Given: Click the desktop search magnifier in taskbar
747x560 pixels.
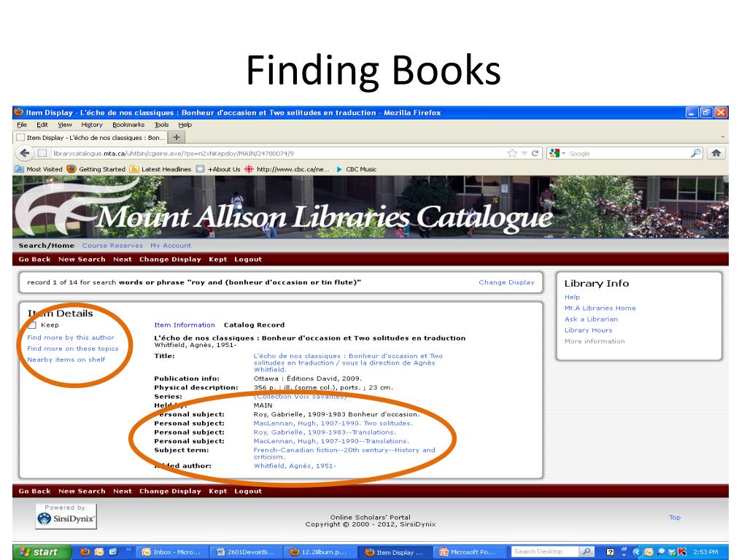Looking at the screenshot, I should 587,551.
